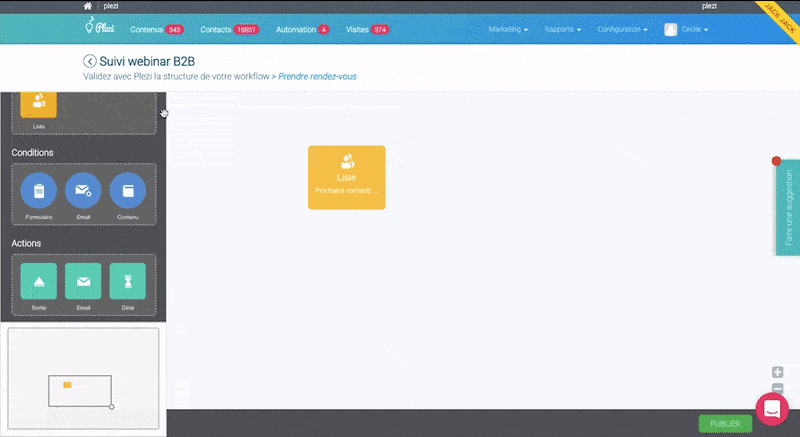
Task: Select the Email condition icon
Action: click(83, 191)
